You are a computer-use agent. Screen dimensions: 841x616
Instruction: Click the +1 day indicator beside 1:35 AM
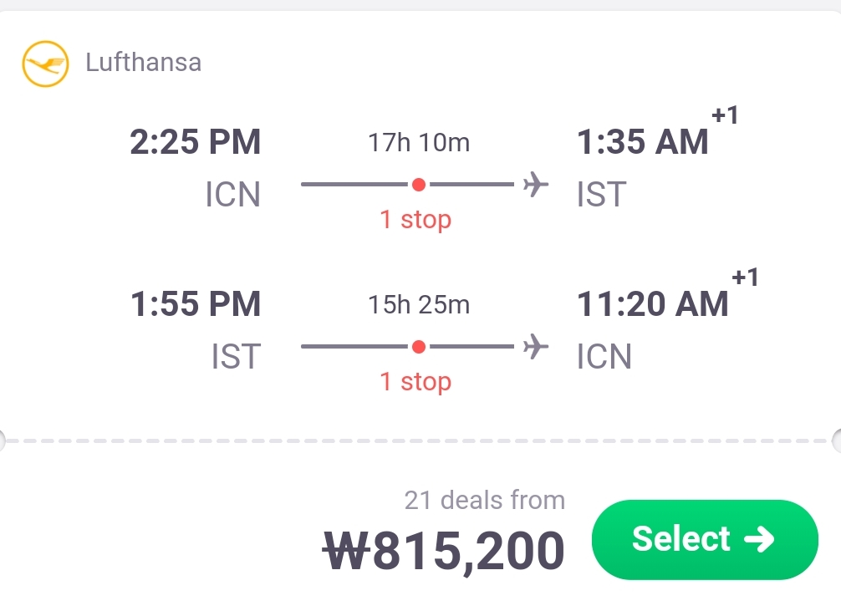point(725,115)
